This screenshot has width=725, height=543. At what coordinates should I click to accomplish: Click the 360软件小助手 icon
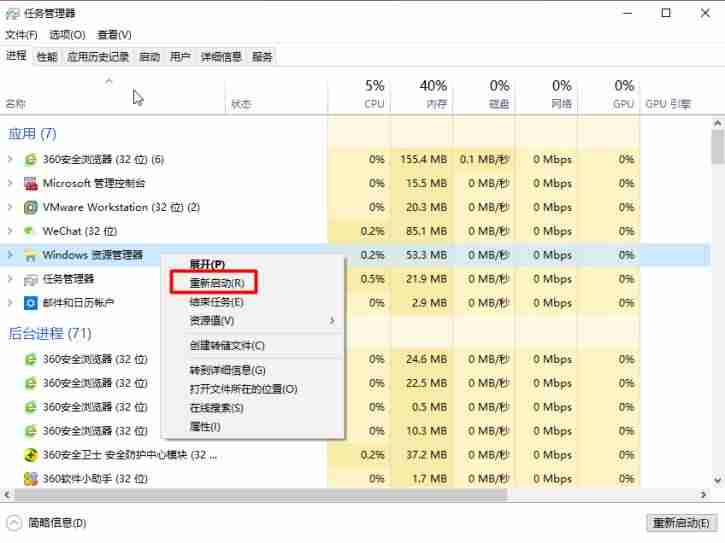tap(31, 479)
